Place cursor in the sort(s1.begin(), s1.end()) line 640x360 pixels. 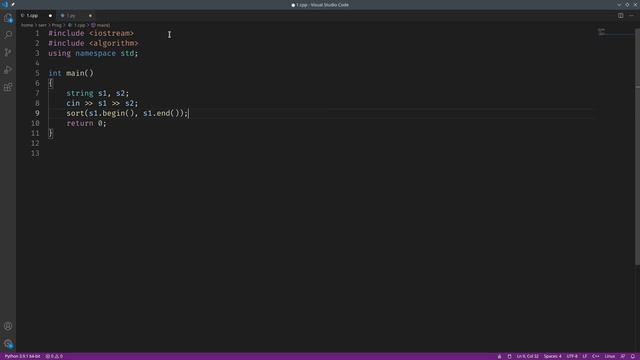127,113
